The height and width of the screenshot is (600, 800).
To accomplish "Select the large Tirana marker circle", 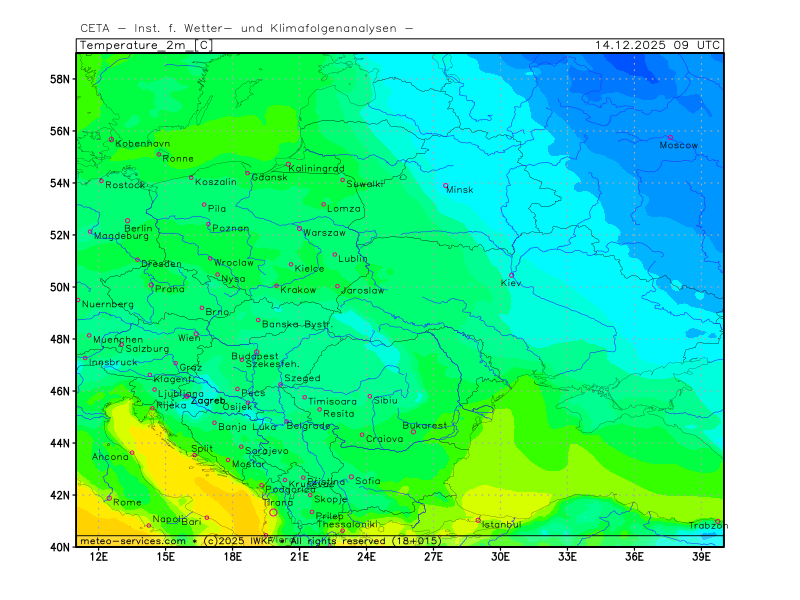I will (273, 512).
